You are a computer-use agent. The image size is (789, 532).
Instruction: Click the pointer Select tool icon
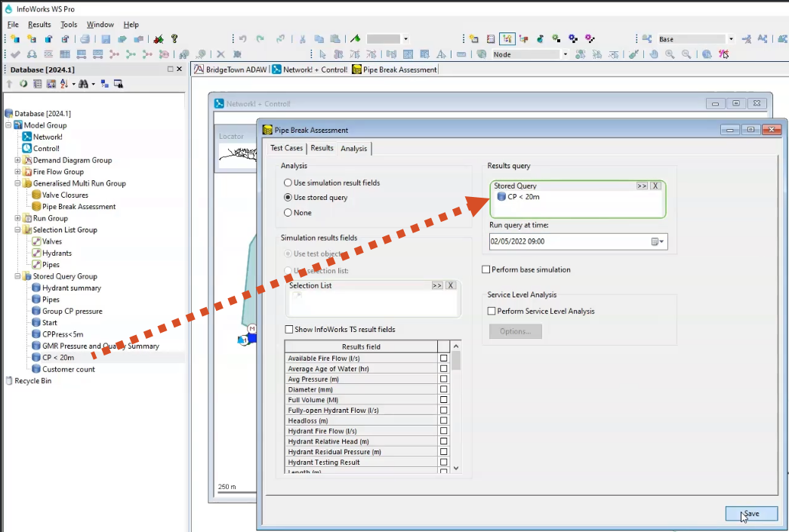pyautogui.click(x=322, y=54)
